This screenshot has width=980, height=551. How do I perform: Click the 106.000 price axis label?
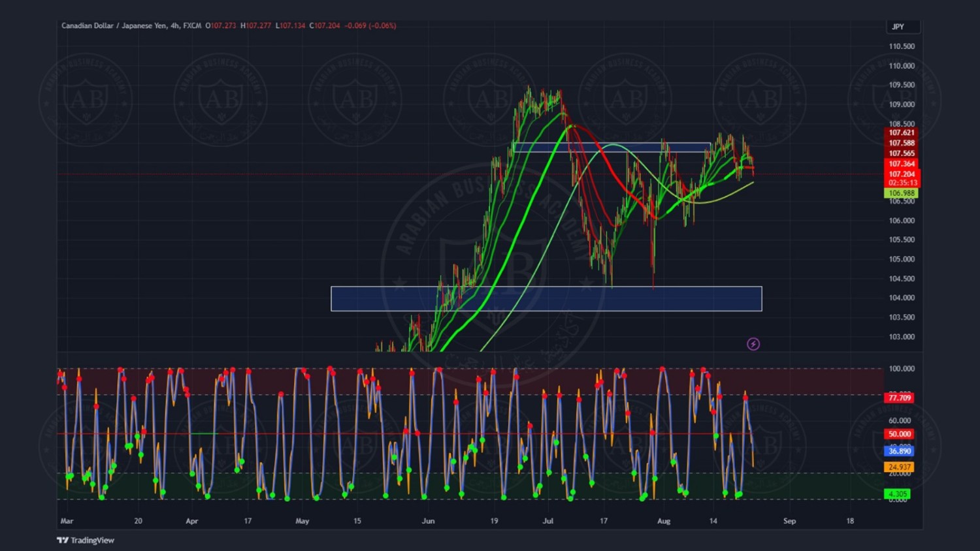(x=902, y=221)
